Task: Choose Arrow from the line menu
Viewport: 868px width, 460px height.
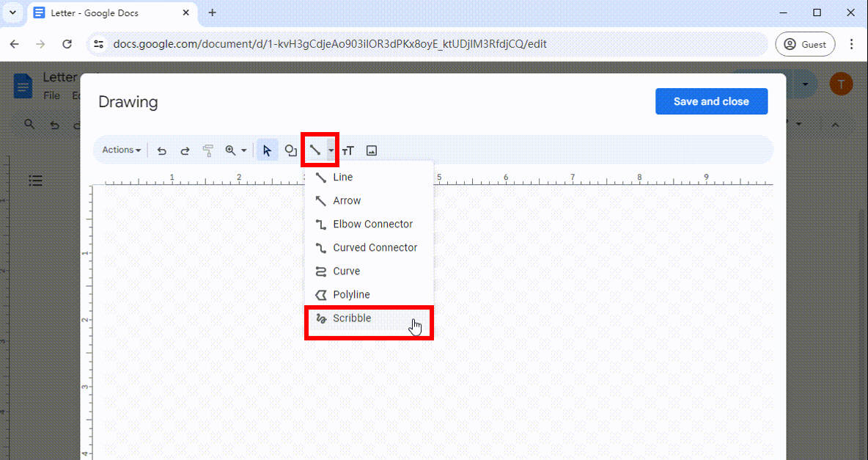Action: coord(369,200)
